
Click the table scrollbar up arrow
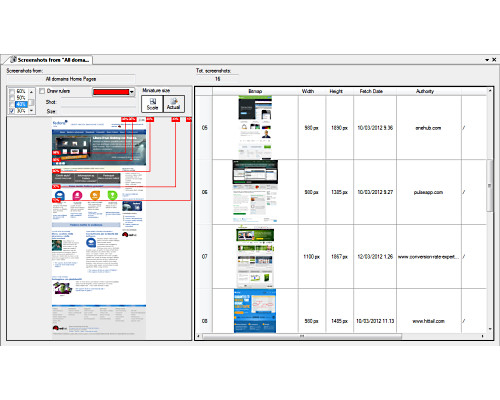click(x=490, y=91)
